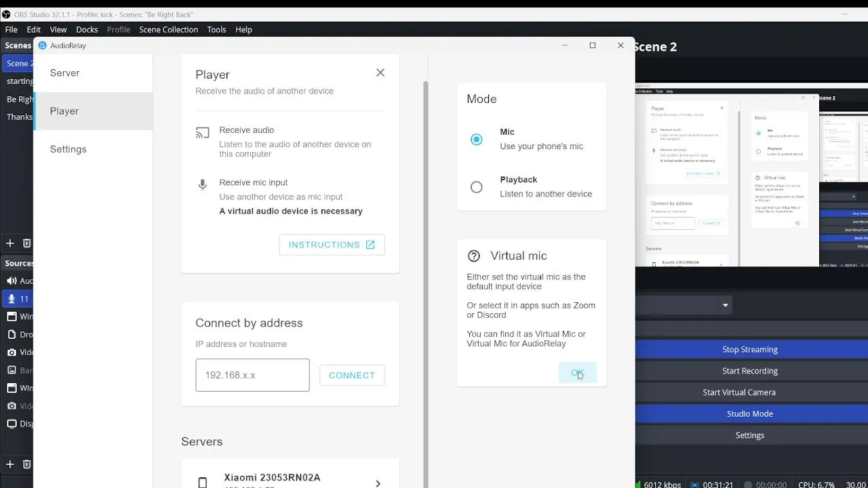Click Stop Streaming in OBS
Image resolution: width=868 pixels, height=488 pixels.
point(750,350)
